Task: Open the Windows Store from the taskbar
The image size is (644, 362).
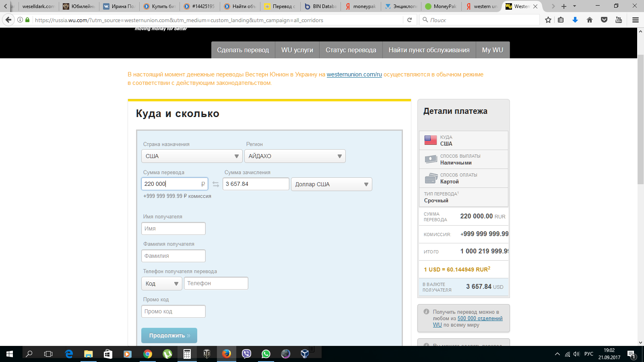Action: click(x=108, y=354)
